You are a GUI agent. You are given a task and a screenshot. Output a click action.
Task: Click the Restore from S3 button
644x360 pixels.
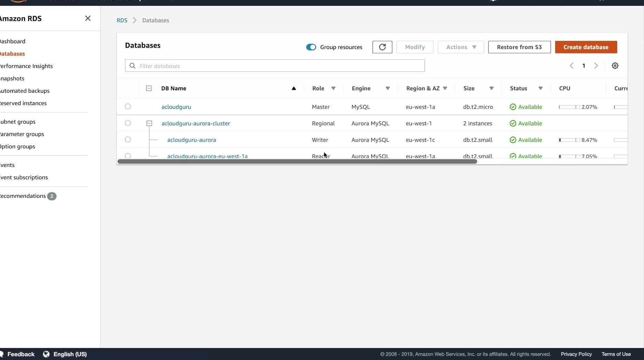519,47
